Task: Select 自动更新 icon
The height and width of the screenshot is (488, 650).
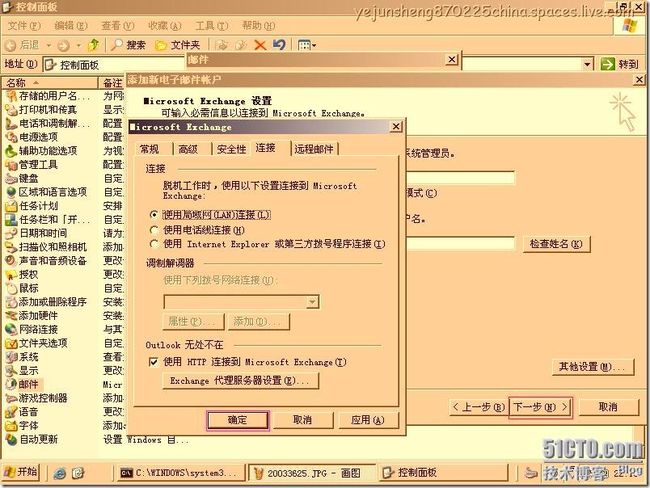Action: pyautogui.click(x=11, y=439)
